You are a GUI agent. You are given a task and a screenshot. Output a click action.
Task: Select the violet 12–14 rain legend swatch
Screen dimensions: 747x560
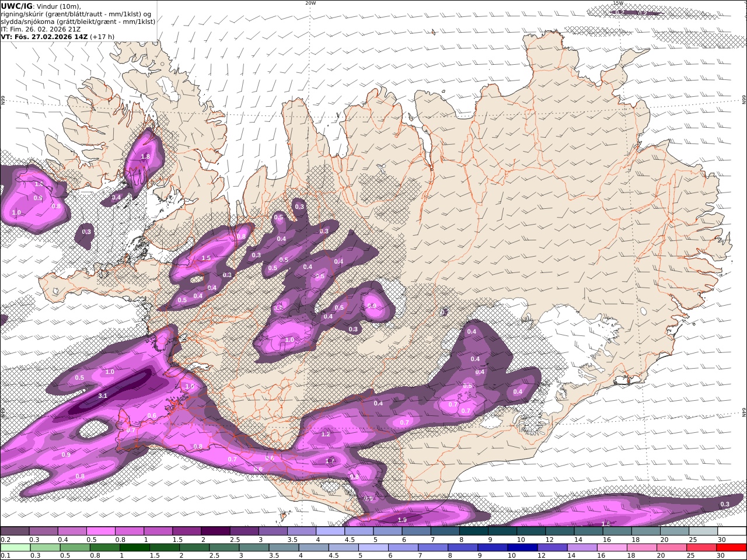click(x=552, y=548)
